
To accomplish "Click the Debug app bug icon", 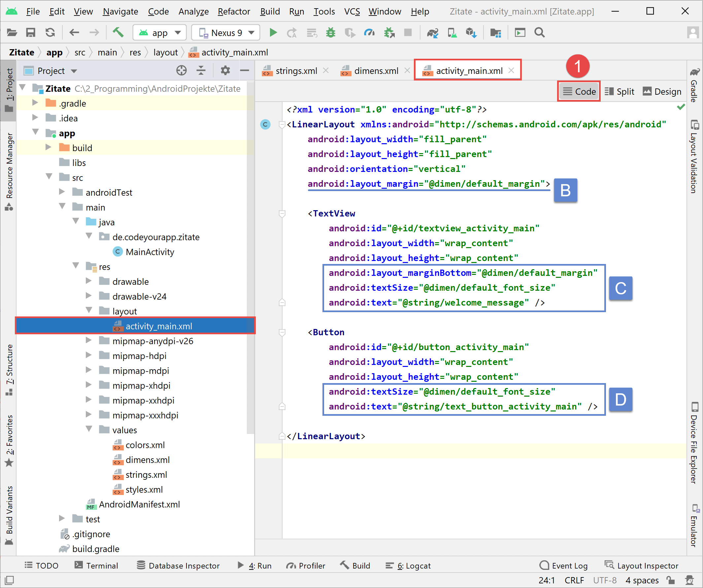I will (331, 33).
